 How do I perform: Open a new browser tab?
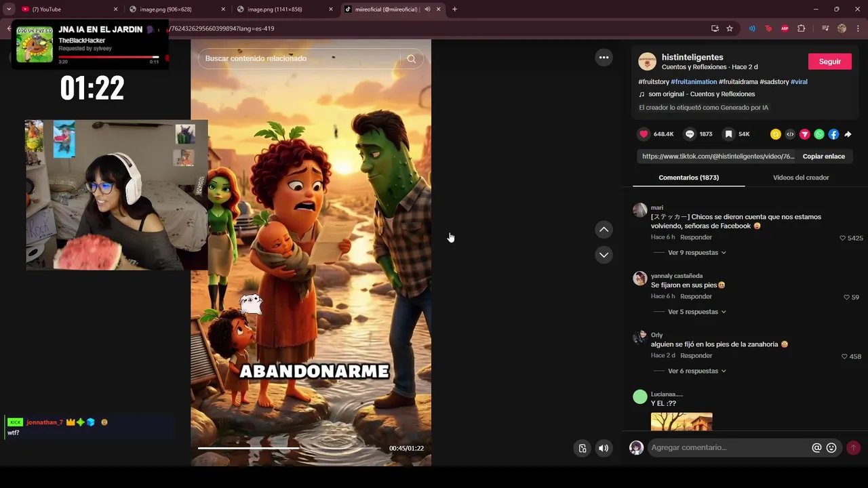pyautogui.click(x=454, y=9)
